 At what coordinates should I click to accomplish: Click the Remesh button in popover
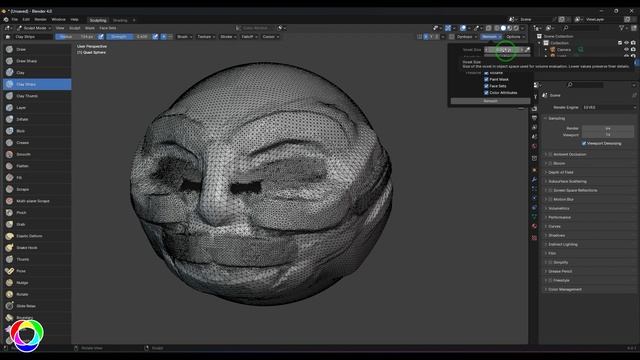(490, 101)
